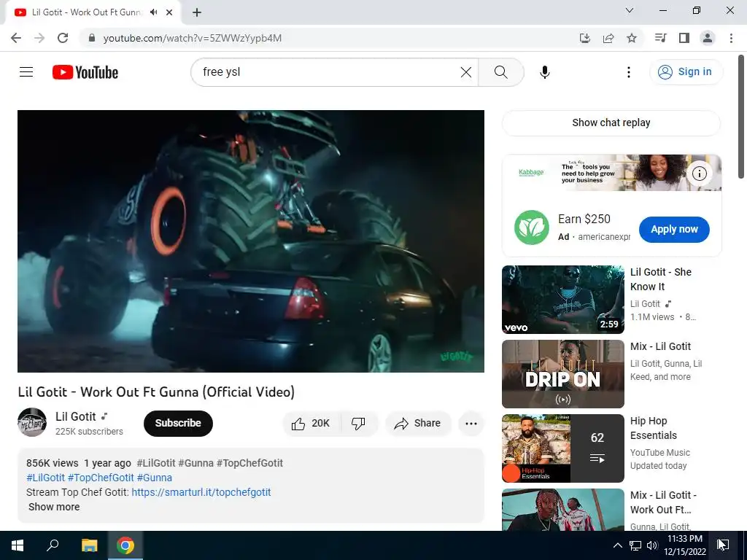Open Lil Gotit channel avatar

[x=32, y=422]
